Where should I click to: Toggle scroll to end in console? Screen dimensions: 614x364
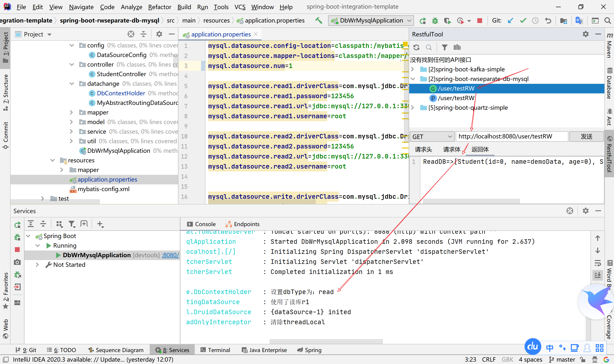coord(597,275)
